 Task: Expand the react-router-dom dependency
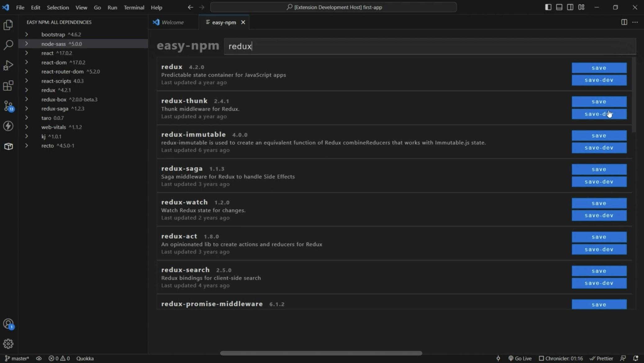click(26, 71)
